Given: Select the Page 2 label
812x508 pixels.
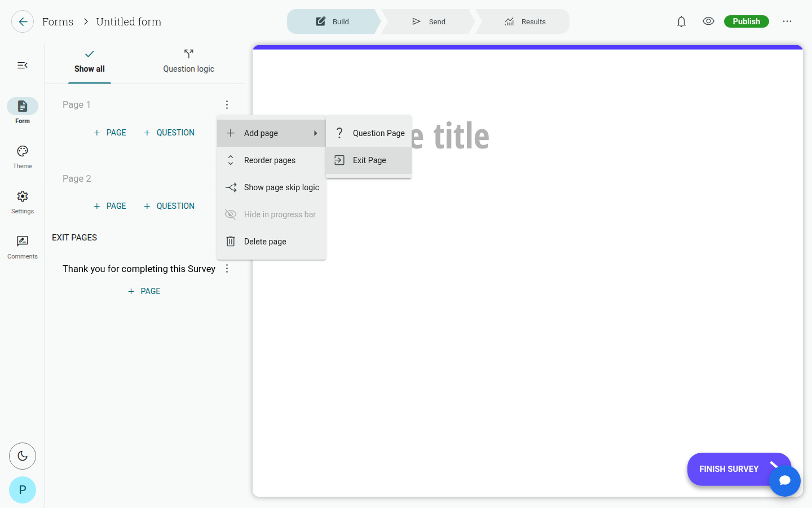Looking at the screenshot, I should (x=77, y=178).
